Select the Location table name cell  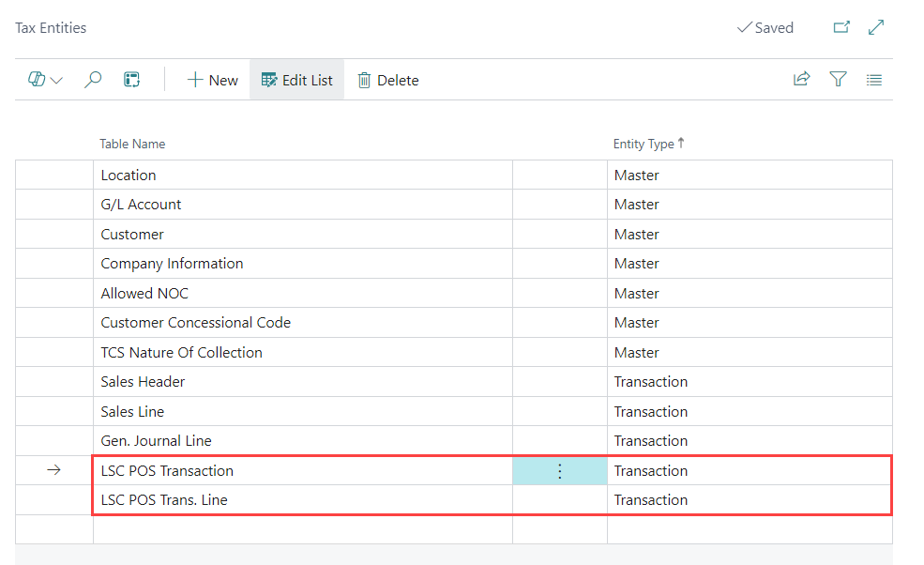point(303,176)
